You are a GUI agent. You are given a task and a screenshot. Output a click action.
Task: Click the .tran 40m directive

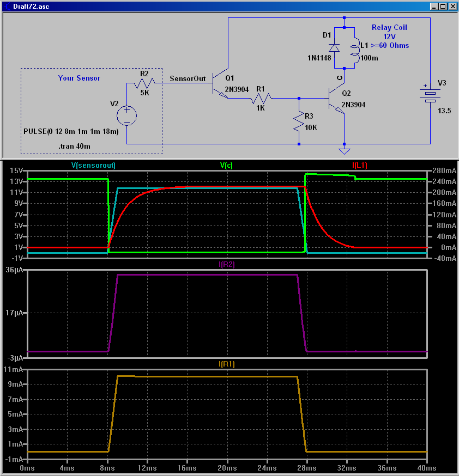(75, 146)
